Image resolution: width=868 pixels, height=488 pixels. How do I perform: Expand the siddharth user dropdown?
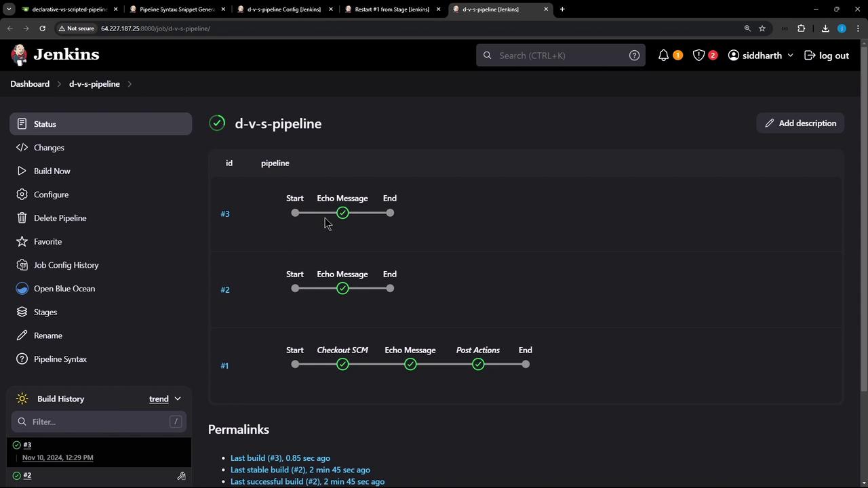coord(790,56)
